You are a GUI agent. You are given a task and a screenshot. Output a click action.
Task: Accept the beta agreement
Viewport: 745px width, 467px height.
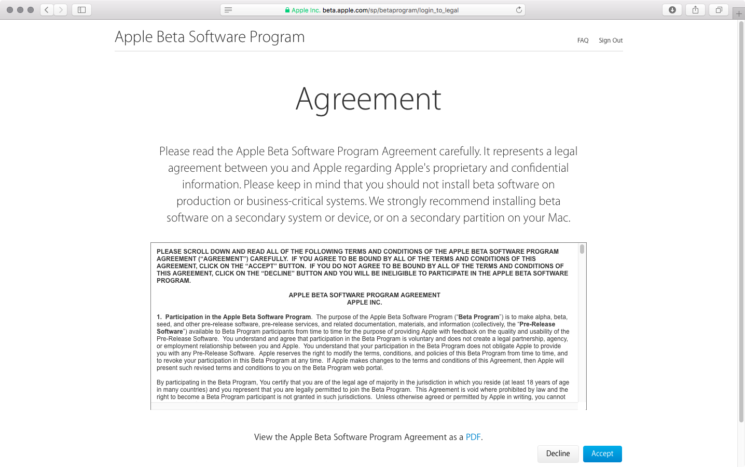coord(602,454)
